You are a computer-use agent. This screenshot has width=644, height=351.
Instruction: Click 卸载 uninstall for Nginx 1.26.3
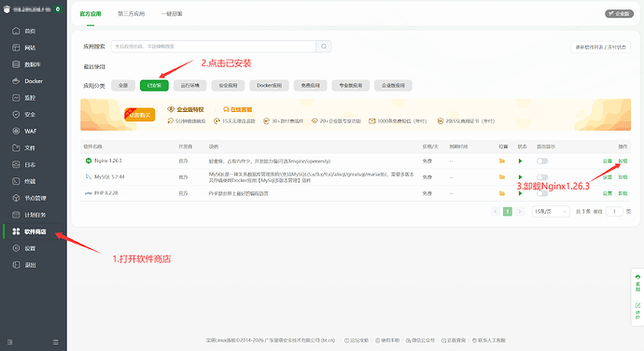(x=623, y=161)
